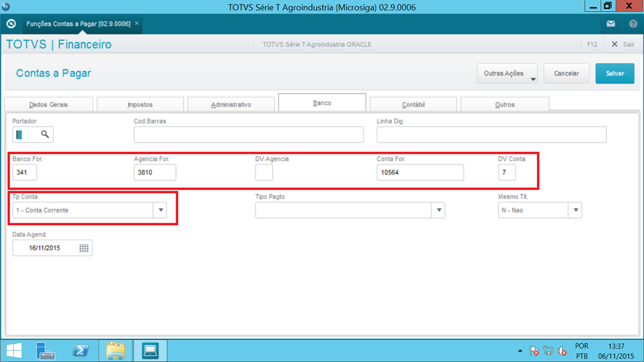This screenshot has height=362, width=644.
Task: Click the TOTVS home logo icon
Action: [x=11, y=24]
